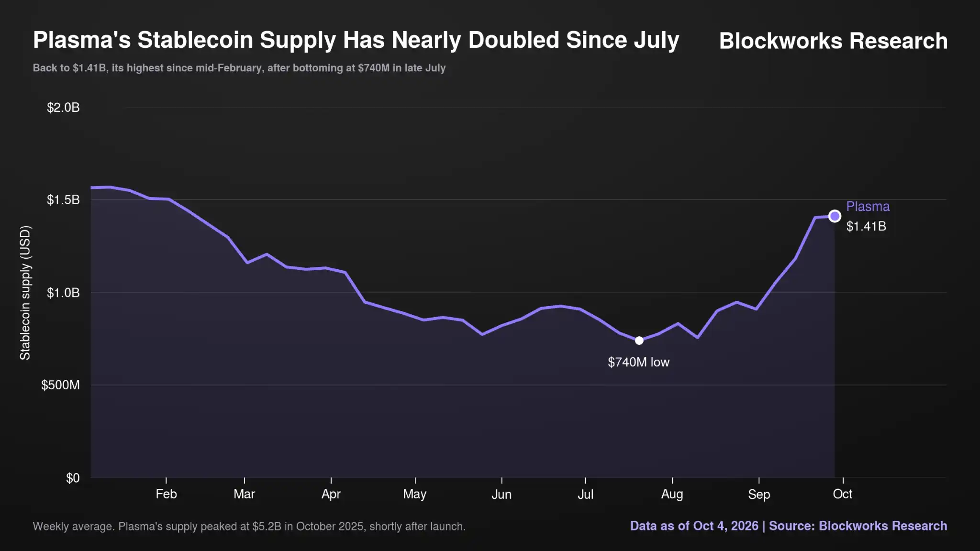Click the Stablecoin supply (USD) axis title
980x551 pixels.
[x=25, y=293]
